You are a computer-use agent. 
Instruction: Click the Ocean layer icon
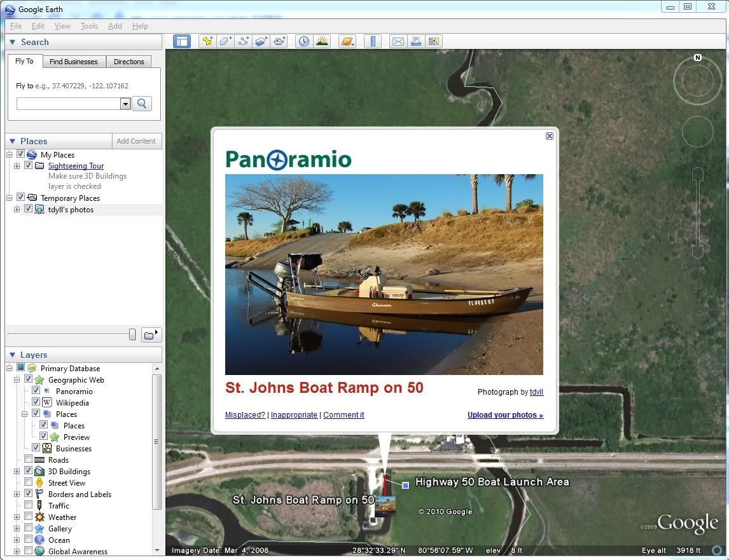[39, 540]
